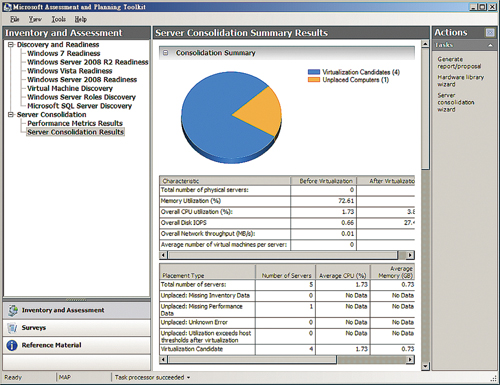Collapse the Server Consolidation tree node

(11, 114)
